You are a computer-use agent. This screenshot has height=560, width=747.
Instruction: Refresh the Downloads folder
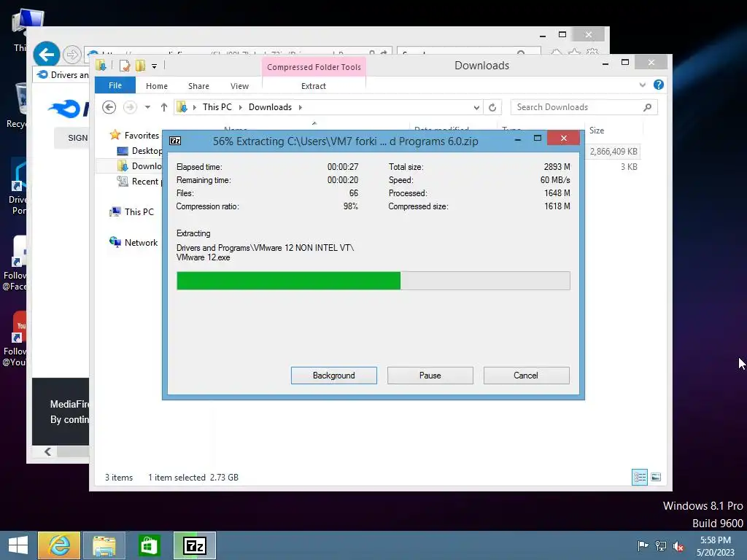click(492, 108)
